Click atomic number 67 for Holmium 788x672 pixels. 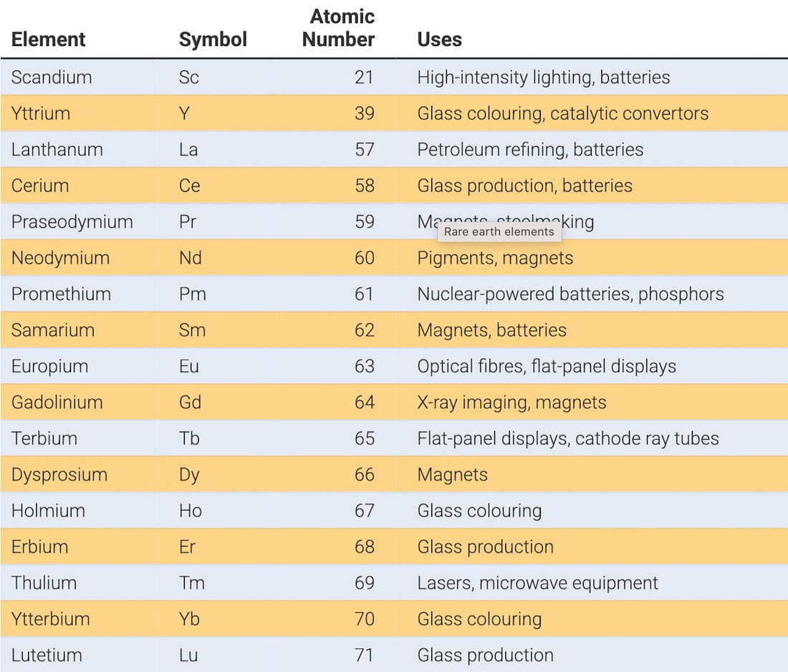click(364, 511)
